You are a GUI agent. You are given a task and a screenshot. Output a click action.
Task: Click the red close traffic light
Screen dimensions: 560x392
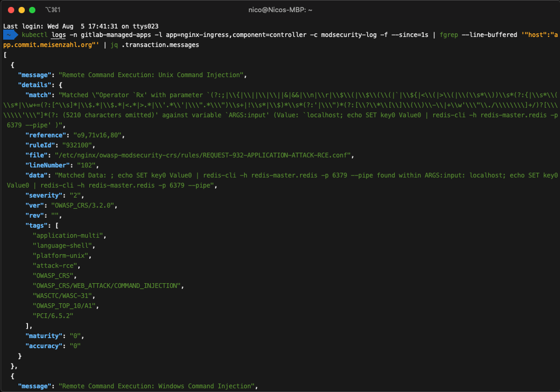click(11, 9)
